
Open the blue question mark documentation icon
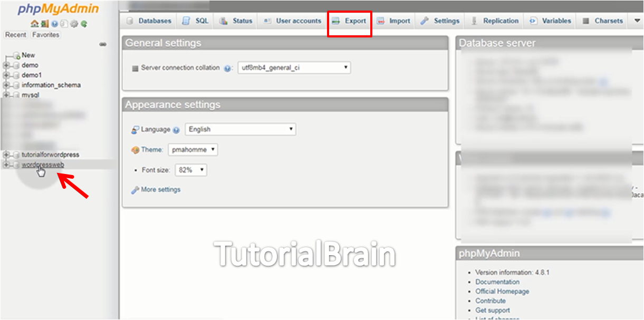click(54, 24)
